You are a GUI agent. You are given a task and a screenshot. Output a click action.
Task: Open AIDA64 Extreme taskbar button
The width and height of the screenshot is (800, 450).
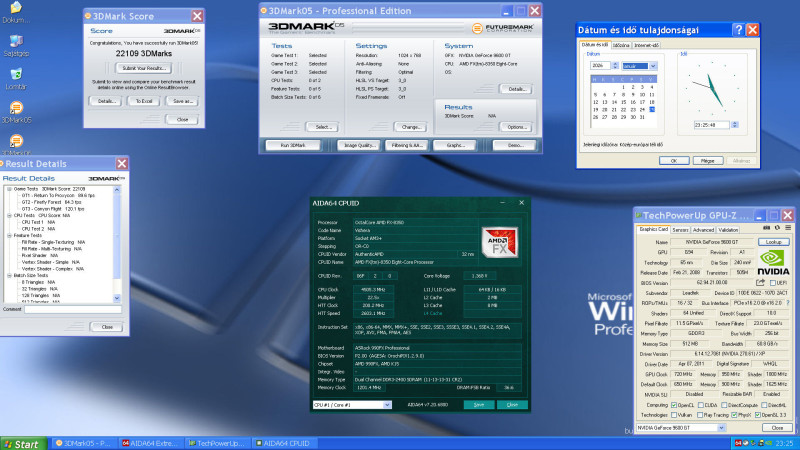click(x=151, y=443)
